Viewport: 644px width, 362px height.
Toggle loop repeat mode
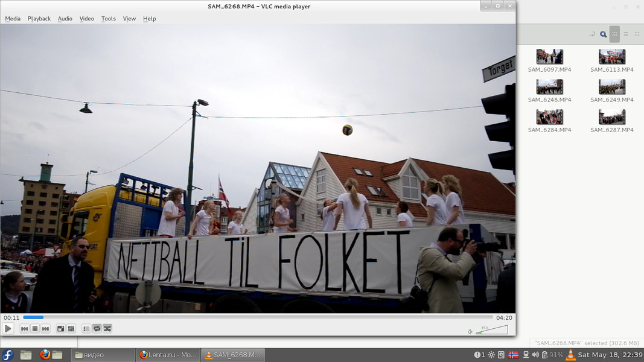coord(97,329)
